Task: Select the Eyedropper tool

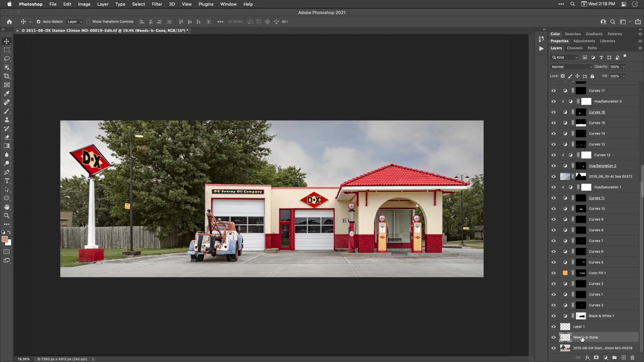Action: [x=7, y=94]
